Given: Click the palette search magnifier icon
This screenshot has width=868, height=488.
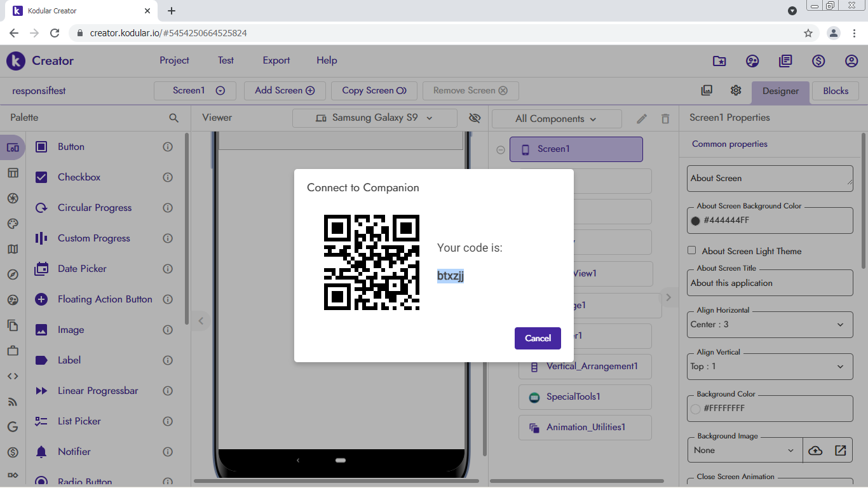Looking at the screenshot, I should click(173, 118).
